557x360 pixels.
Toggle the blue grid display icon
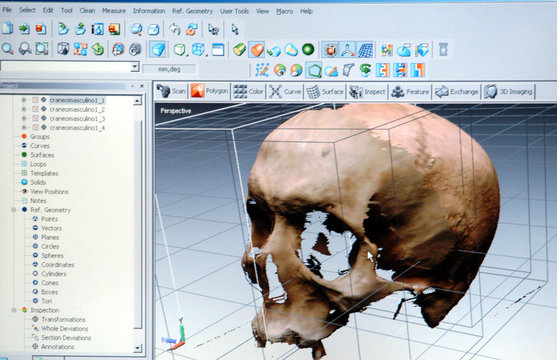pyautogui.click(x=365, y=50)
